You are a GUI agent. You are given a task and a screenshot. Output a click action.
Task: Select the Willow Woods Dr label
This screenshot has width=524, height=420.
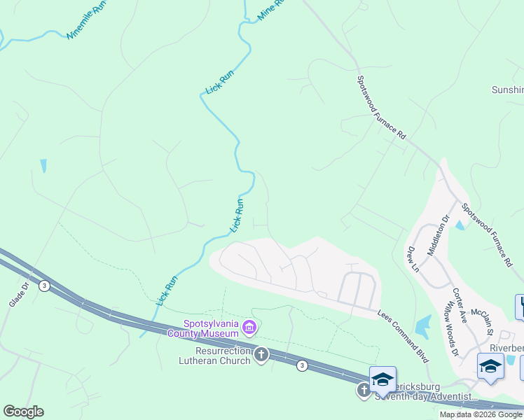pyautogui.click(x=451, y=329)
